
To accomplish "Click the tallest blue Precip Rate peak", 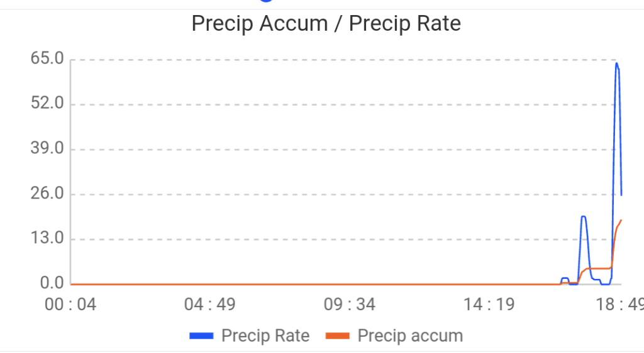I will [x=617, y=63].
